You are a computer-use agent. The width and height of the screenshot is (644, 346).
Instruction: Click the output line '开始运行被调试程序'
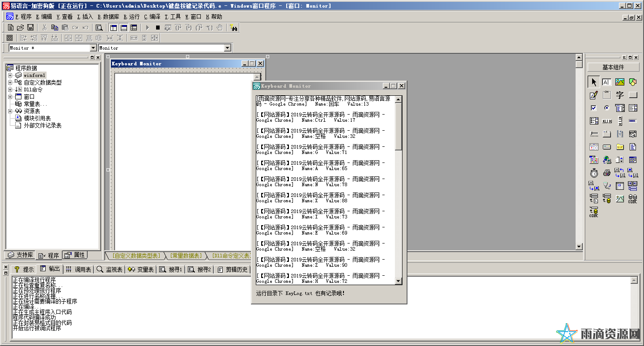pos(37,328)
